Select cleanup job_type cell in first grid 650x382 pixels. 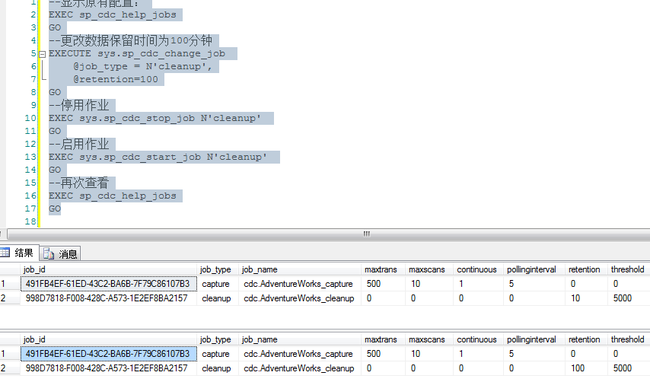point(217,298)
